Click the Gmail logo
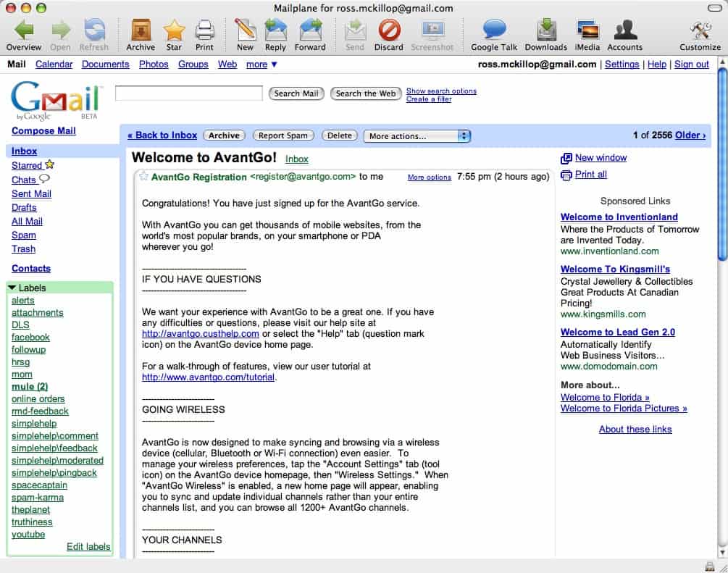The width and height of the screenshot is (728, 573). (x=56, y=101)
